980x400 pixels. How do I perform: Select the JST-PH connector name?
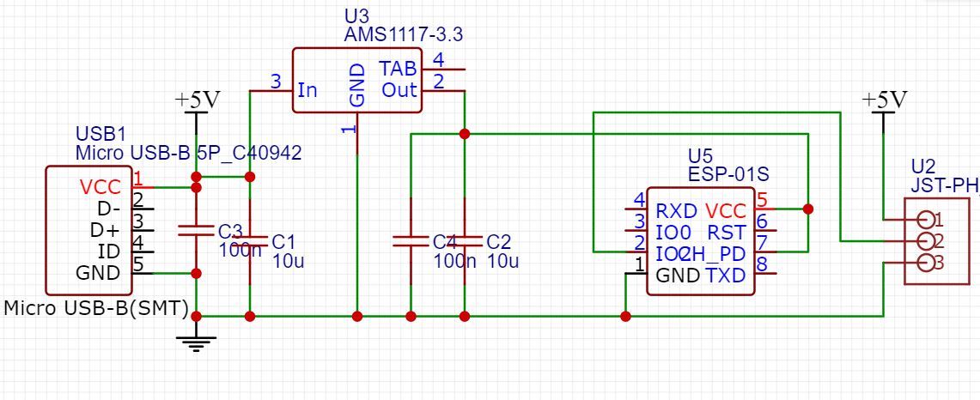(x=945, y=185)
